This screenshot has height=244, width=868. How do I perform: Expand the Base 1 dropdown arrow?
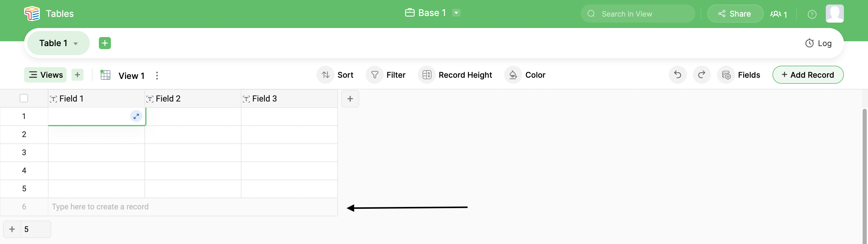456,13
